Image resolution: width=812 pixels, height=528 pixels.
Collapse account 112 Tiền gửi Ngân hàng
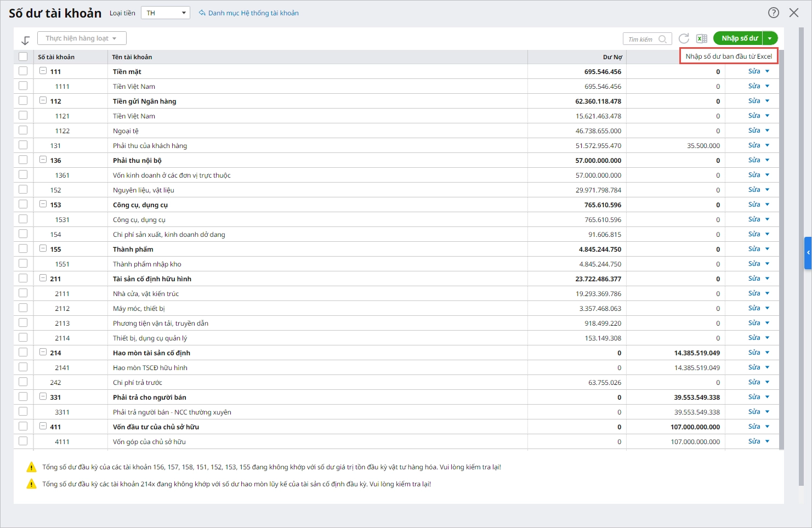coord(43,100)
